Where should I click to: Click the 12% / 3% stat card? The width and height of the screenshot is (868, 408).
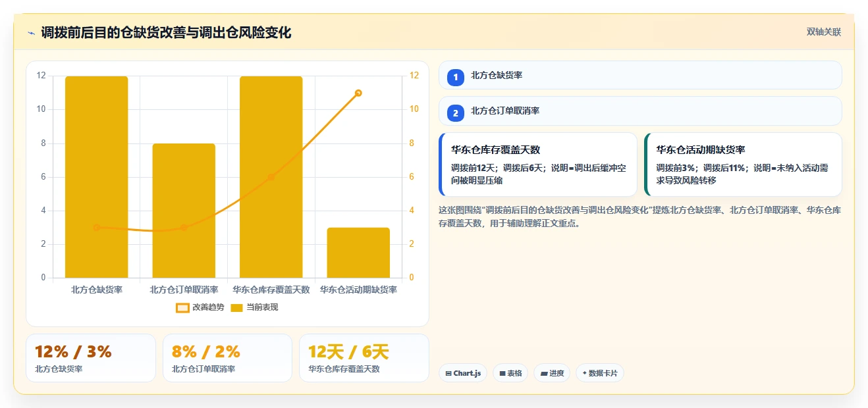click(91, 358)
